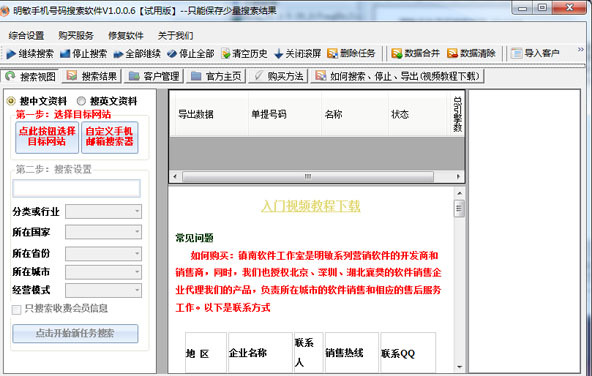Click 点击开始新任务搜索 button
The image size is (592, 376).
click(76, 333)
